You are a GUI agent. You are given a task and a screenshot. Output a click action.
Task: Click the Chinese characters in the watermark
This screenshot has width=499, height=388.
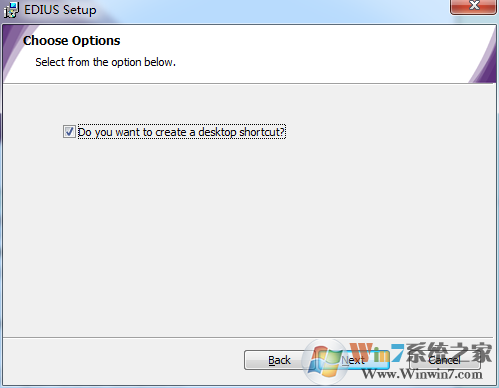tap(449, 353)
